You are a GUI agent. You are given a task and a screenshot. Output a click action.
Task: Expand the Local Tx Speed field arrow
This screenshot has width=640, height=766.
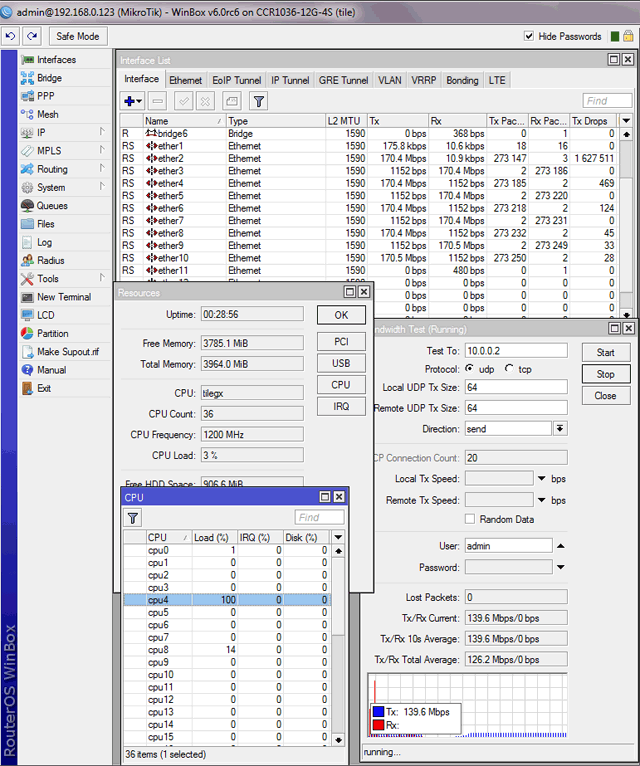tap(542, 479)
